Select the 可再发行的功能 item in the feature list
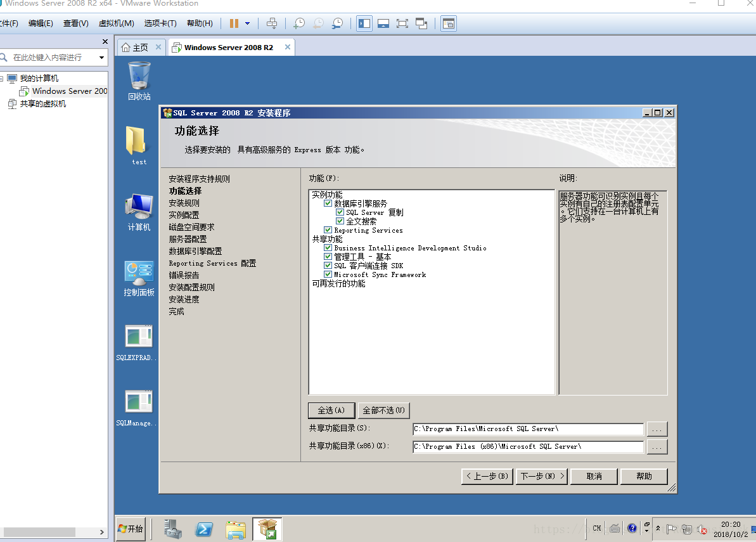Screen dimensions: 756x542 (x=338, y=283)
